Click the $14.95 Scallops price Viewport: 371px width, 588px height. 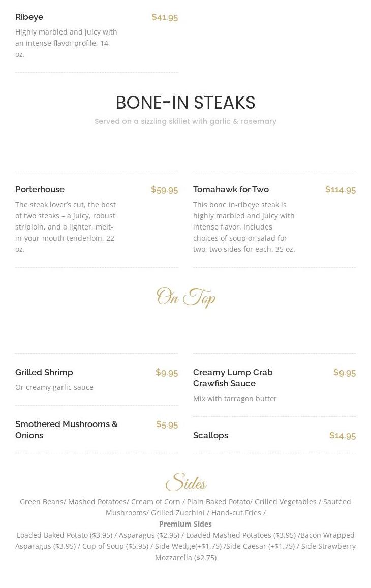342,436
